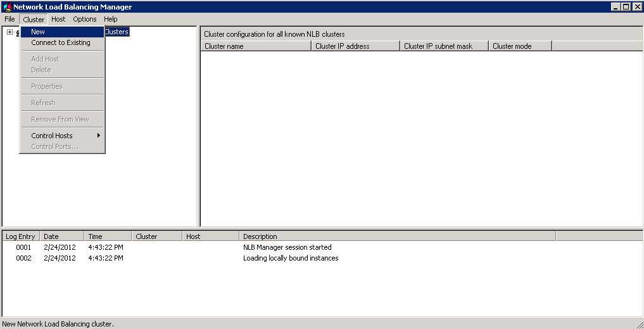Image resolution: width=644 pixels, height=329 pixels.
Task: Click the Network Load Balancing Manager title icon
Action: [8, 7]
